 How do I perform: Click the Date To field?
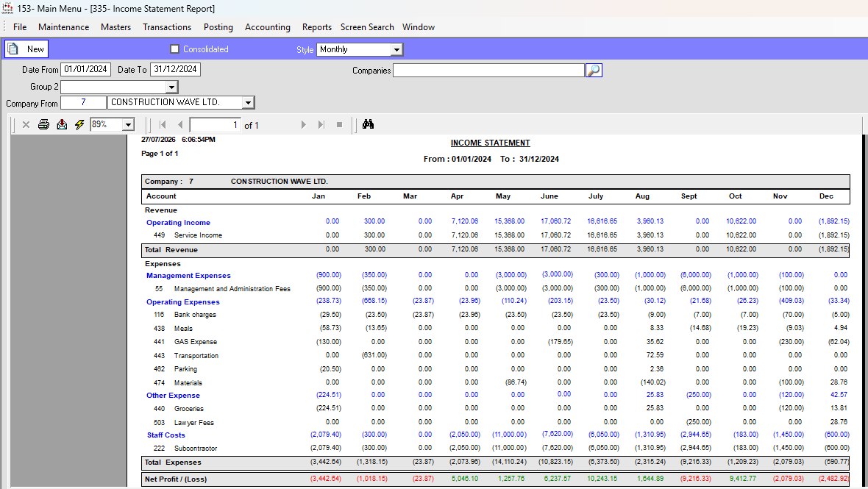176,69
